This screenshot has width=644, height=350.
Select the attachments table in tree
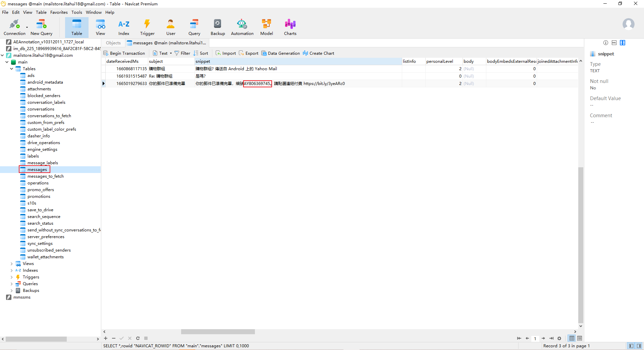click(x=39, y=89)
